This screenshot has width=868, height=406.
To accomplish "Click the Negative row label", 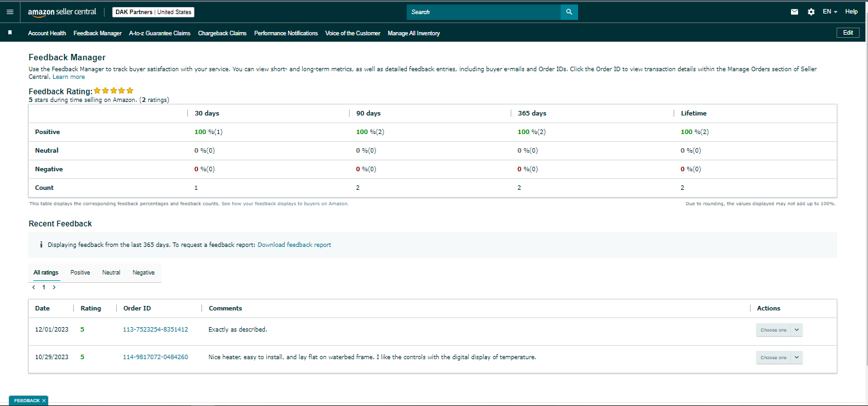I will [49, 169].
